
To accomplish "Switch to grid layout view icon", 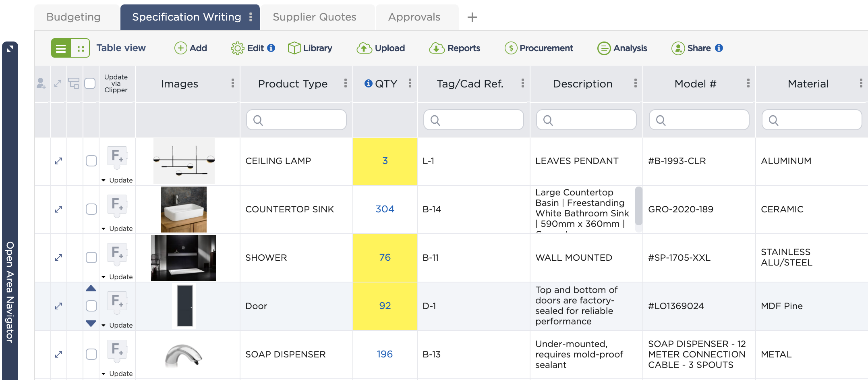I will tap(81, 48).
